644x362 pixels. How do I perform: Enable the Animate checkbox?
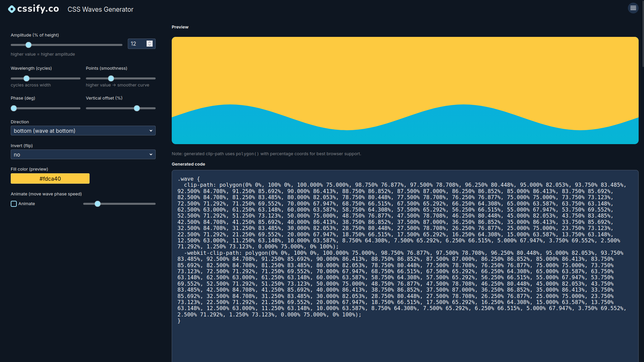[x=14, y=203]
